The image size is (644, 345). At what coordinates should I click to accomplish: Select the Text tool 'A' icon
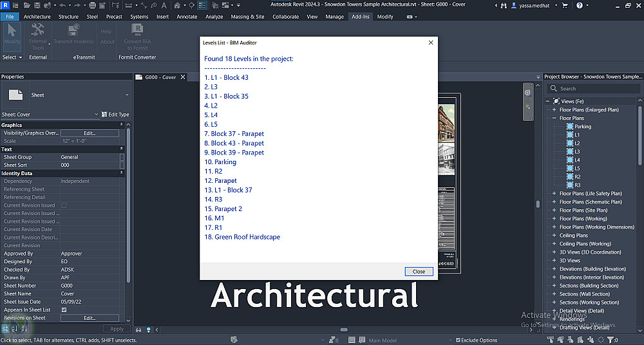[x=164, y=5]
